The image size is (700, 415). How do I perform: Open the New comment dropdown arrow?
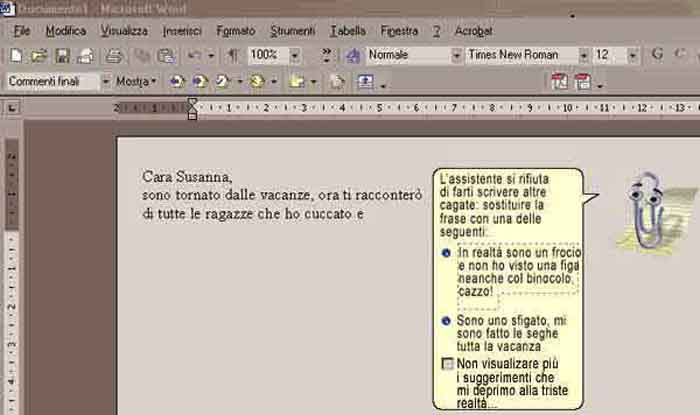point(313,82)
